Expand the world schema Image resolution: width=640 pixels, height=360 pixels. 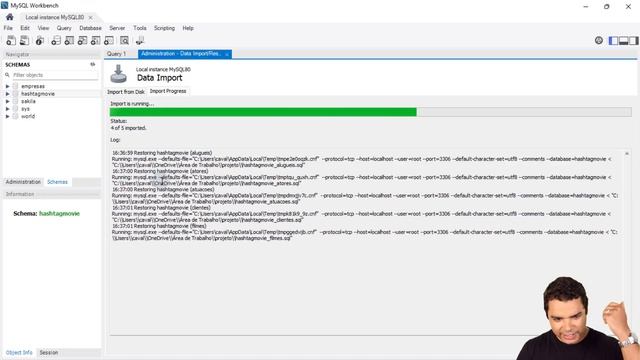coord(7,116)
